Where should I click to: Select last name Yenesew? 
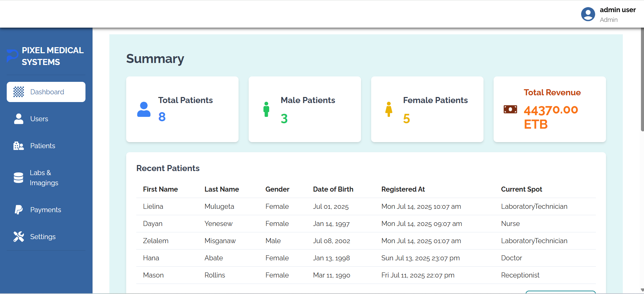[218, 224]
